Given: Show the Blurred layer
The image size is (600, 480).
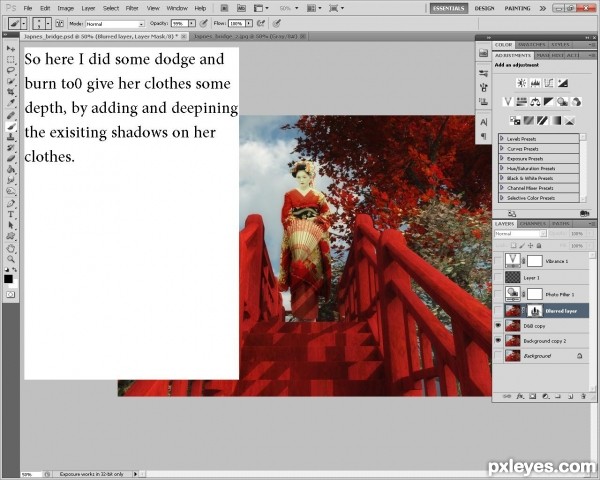Looking at the screenshot, I should pos(498,311).
